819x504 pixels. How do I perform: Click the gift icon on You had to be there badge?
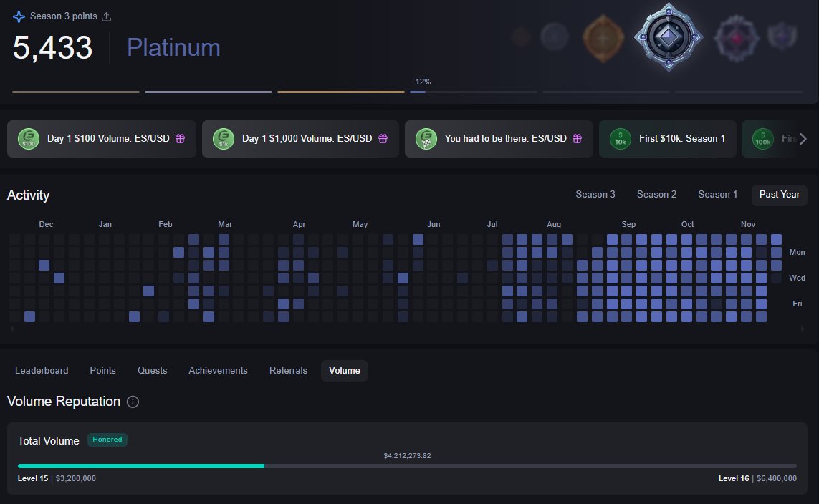[577, 139]
